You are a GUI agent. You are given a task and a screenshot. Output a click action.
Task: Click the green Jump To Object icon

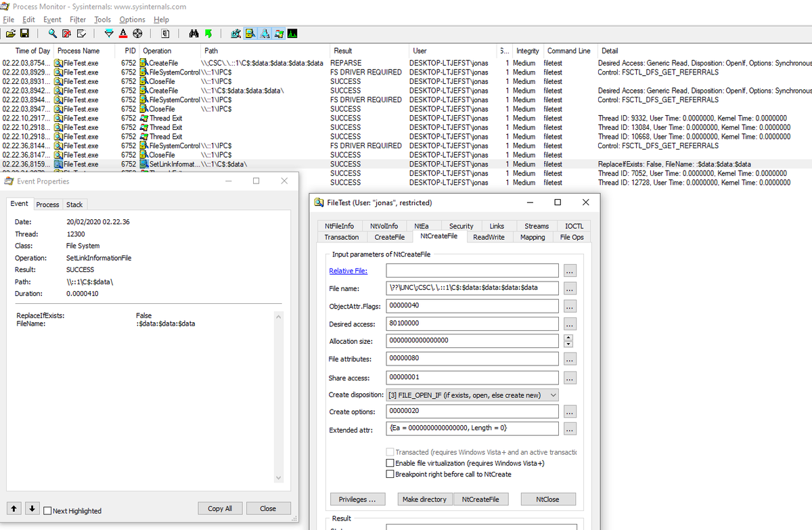[x=208, y=34]
